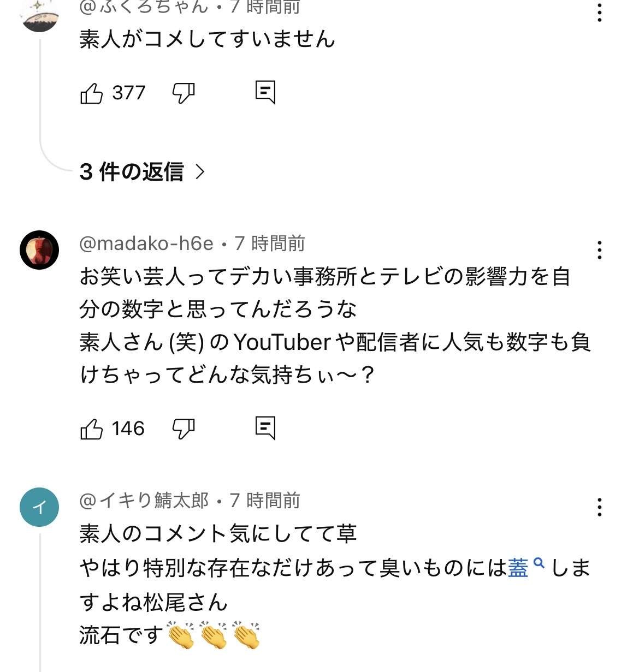Like the madako-h6e comment
The width and height of the screenshot is (639, 672).
[91, 429]
